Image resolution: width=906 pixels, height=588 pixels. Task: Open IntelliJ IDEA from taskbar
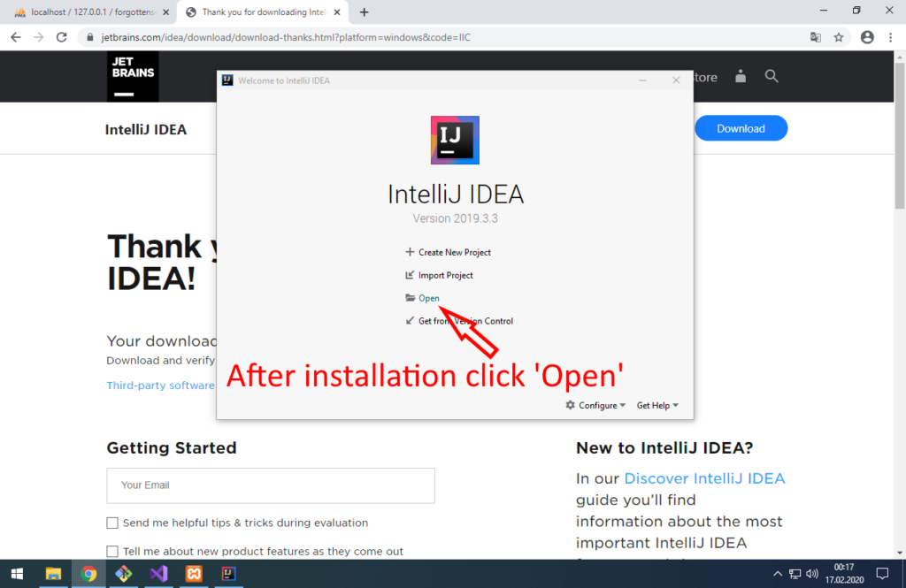coord(229,574)
